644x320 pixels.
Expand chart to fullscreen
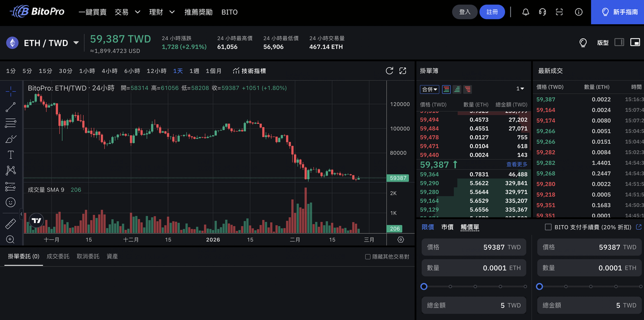point(403,71)
